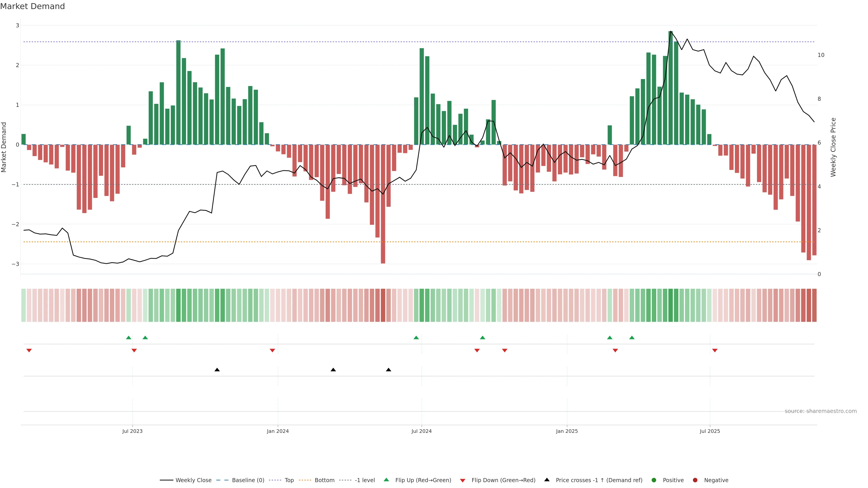Click the green Positive legend dot
The width and height of the screenshot is (868, 488).
(654, 480)
